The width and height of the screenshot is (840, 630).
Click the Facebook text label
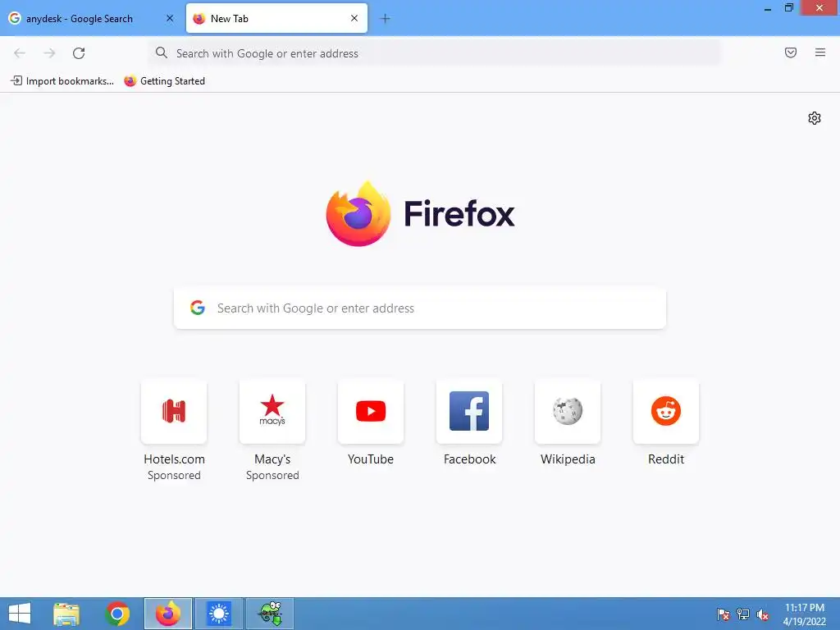point(469,459)
